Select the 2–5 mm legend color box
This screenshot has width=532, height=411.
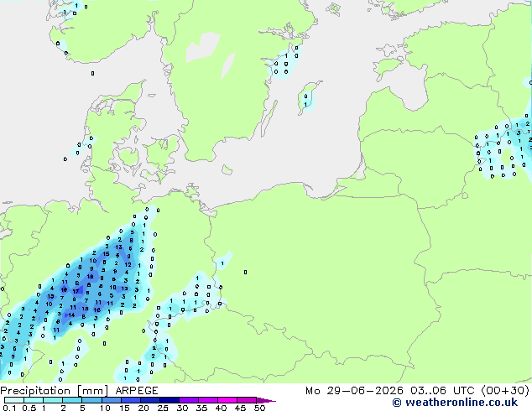coord(72,400)
